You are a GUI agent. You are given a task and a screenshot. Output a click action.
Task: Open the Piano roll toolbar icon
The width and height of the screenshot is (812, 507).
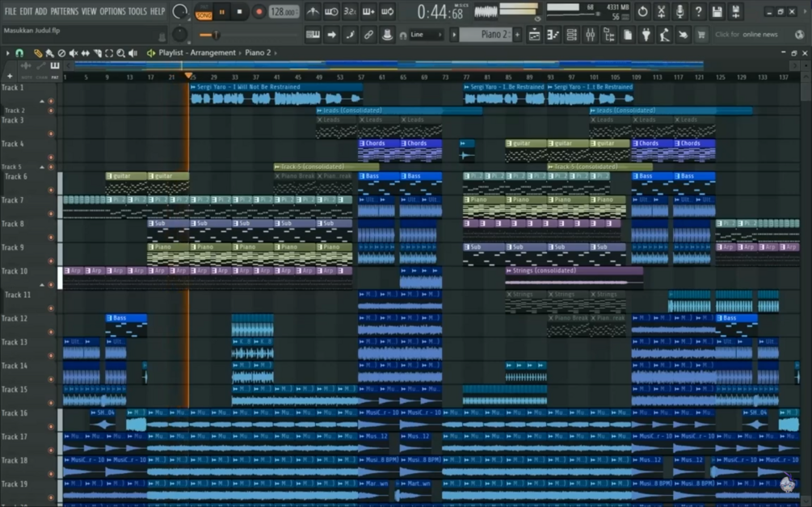click(553, 34)
